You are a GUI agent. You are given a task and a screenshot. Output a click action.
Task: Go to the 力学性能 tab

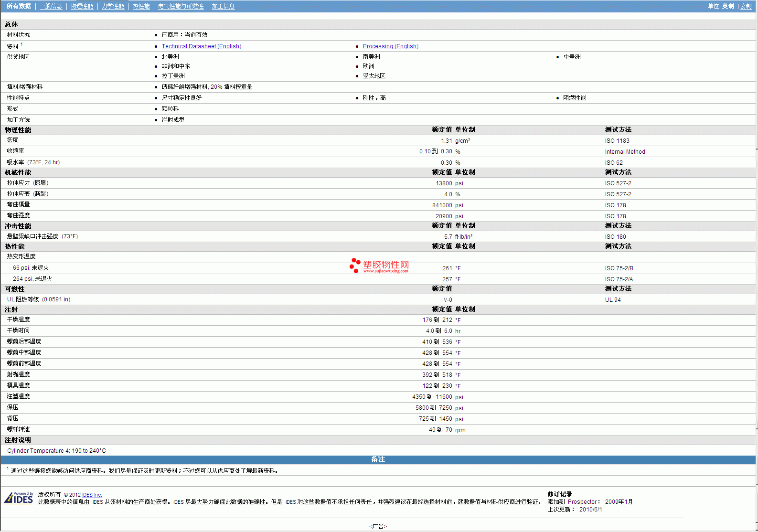[113, 6]
